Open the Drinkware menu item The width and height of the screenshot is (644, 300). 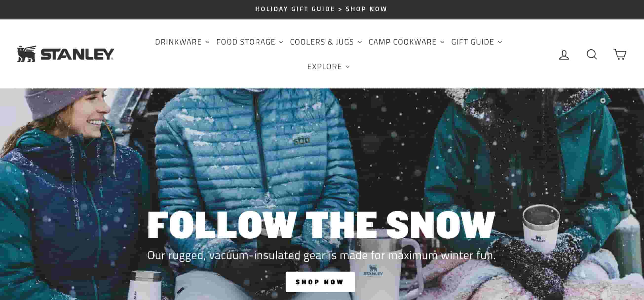pos(178,42)
